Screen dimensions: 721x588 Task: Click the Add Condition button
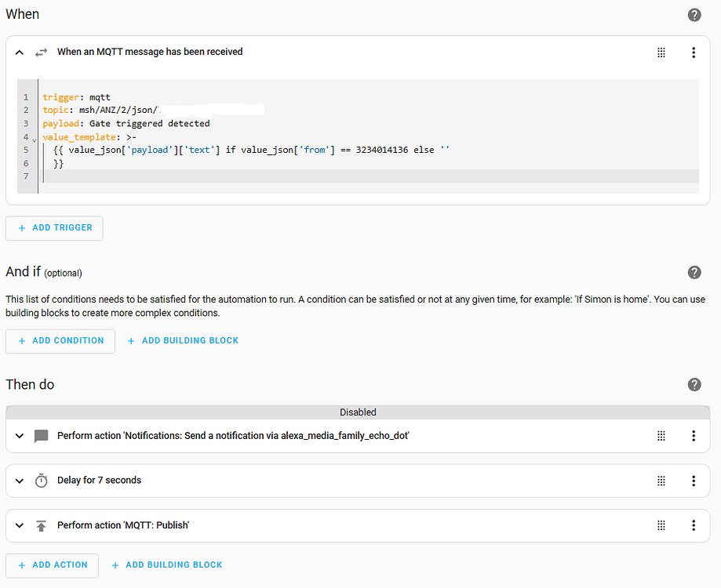click(x=60, y=341)
